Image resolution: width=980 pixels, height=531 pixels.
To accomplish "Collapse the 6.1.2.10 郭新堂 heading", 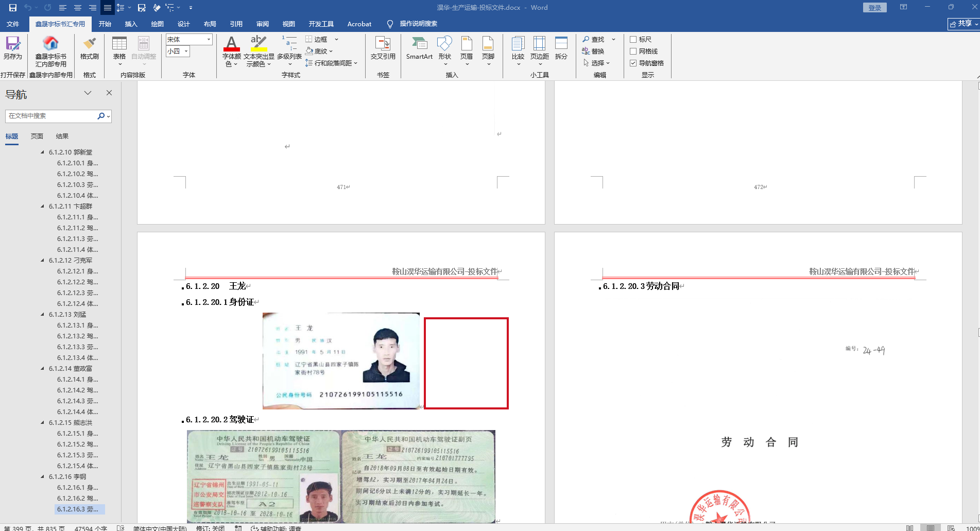I will point(43,152).
